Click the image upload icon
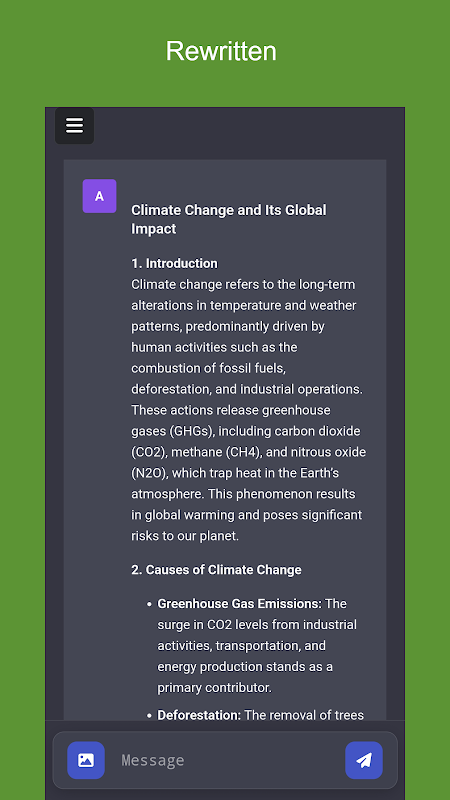The height and width of the screenshot is (800, 450). 86,760
